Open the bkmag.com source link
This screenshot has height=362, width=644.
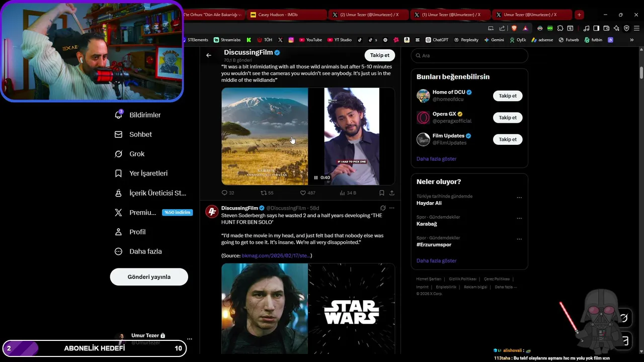coord(276,256)
